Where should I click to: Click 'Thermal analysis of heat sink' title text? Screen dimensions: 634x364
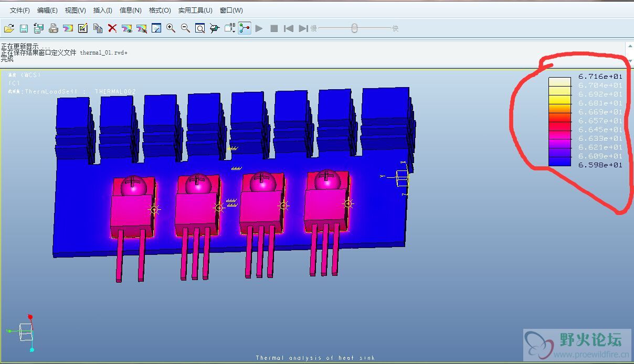coord(315,358)
